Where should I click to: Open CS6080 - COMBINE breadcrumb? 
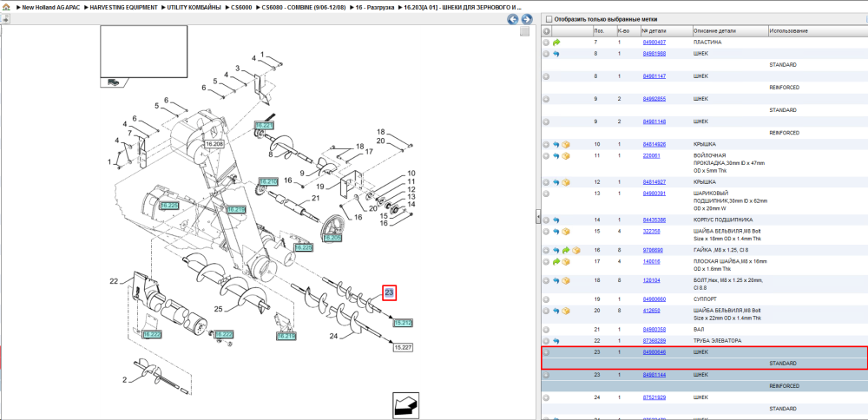tap(303, 8)
